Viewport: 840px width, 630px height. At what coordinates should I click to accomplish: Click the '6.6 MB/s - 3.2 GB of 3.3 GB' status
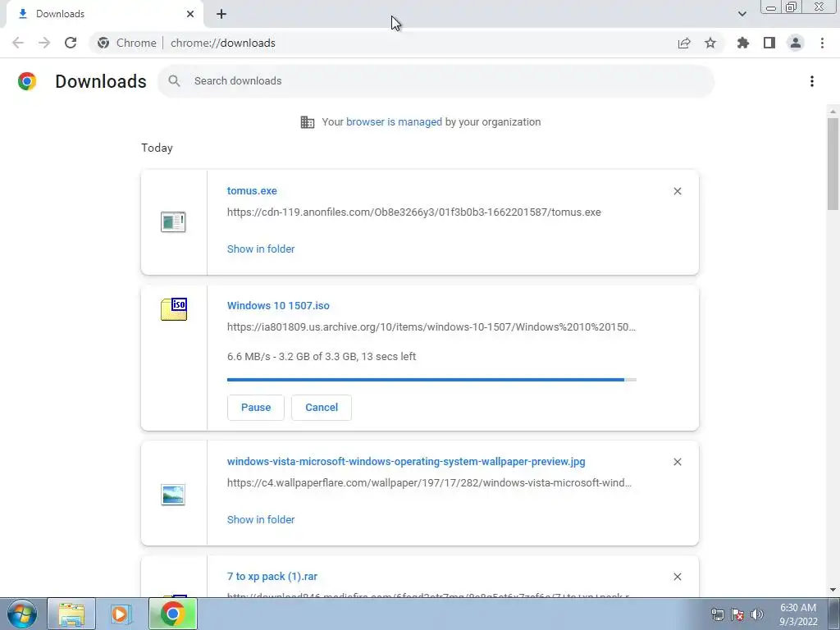[322, 356]
